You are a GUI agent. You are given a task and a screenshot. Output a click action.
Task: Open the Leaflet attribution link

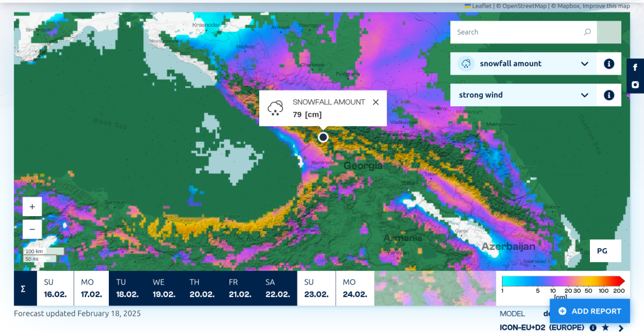click(x=478, y=6)
